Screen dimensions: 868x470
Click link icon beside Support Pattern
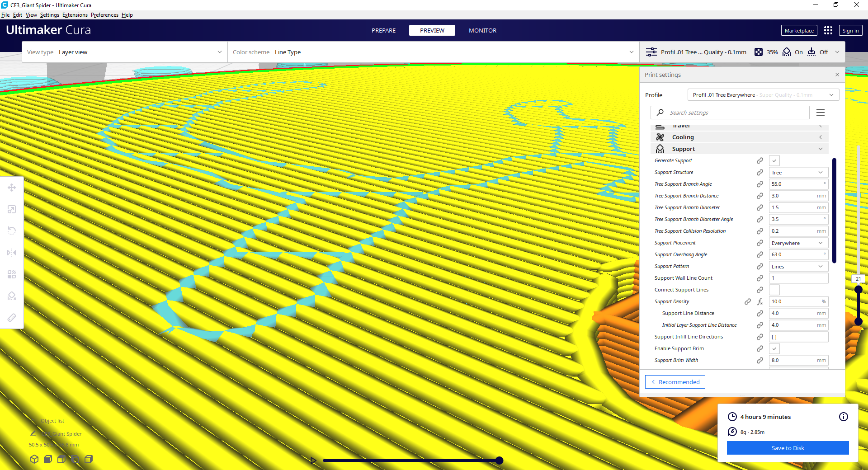point(760,267)
